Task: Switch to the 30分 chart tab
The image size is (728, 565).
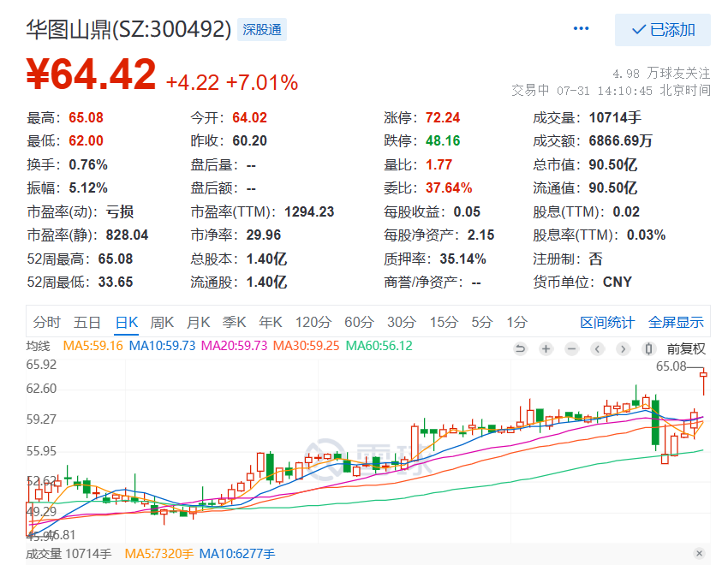Action: 402,322
